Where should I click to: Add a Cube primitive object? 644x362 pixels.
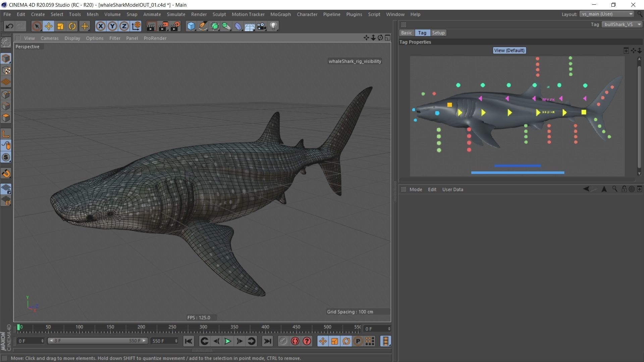point(191,26)
